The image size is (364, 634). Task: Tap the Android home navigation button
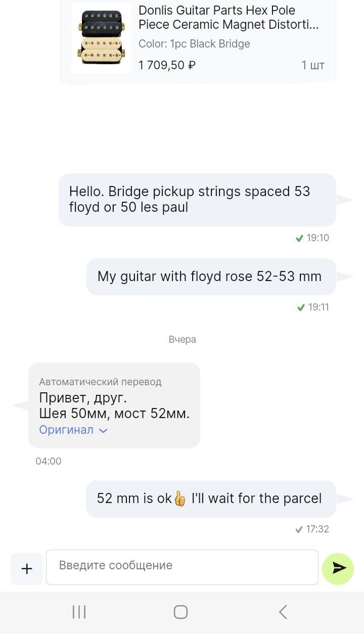[180, 612]
